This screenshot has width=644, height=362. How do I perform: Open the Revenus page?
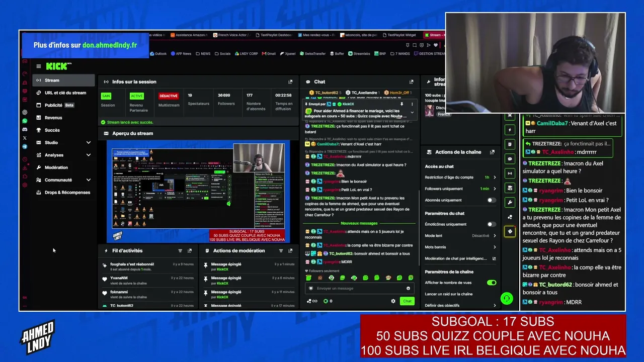point(63,118)
